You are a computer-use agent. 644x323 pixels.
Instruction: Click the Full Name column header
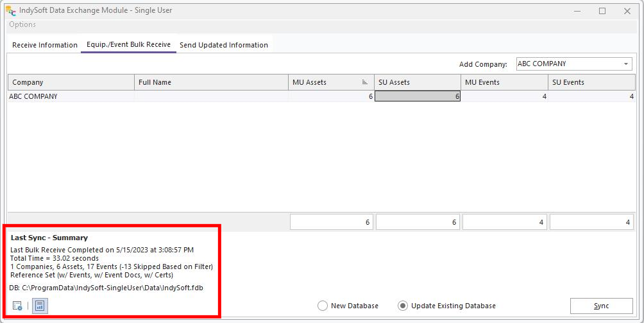[210, 82]
